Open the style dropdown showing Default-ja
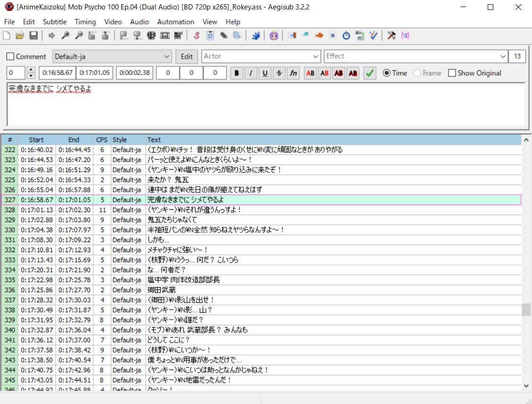The image size is (532, 404). (112, 57)
